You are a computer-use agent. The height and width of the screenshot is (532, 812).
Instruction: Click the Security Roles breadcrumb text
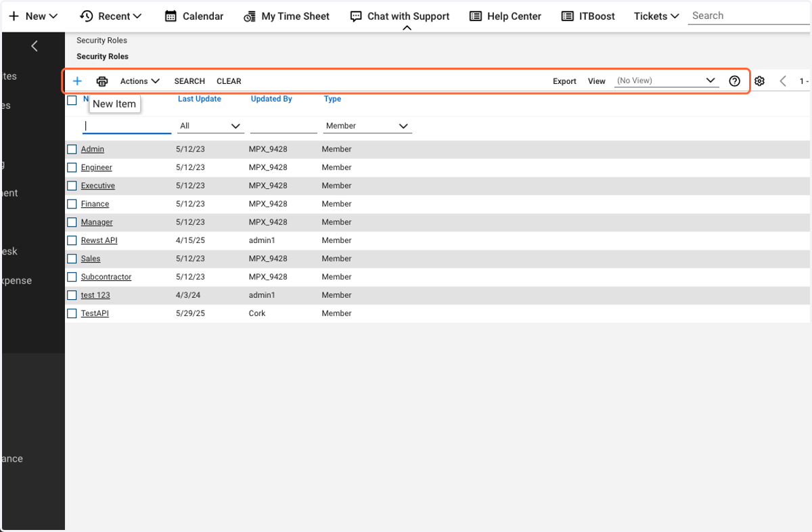pos(101,41)
